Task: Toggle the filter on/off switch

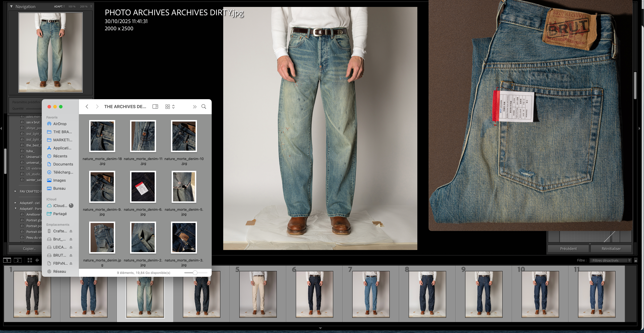Action: tap(636, 260)
